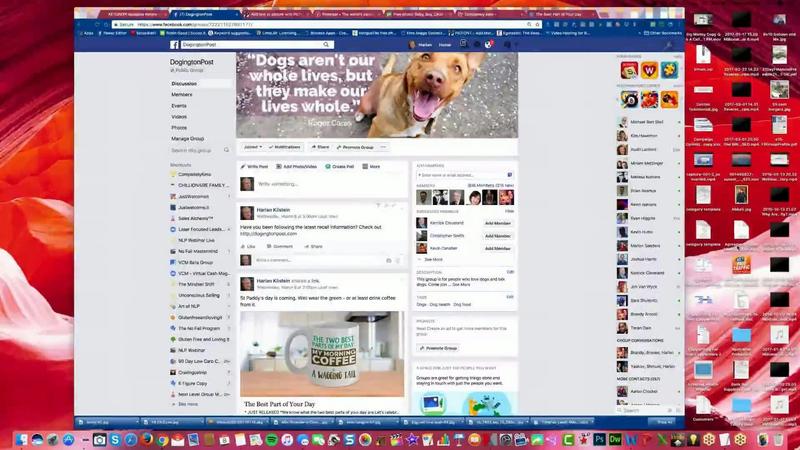Switch to the DogingtonPost browser tab
Image resolution: width=800 pixels, height=450 pixels.
(204, 14)
